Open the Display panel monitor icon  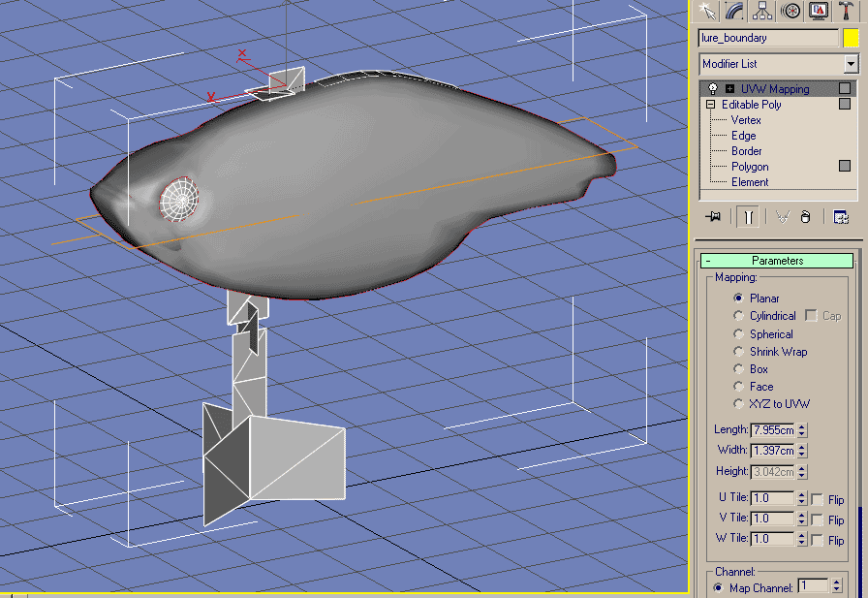point(819,11)
